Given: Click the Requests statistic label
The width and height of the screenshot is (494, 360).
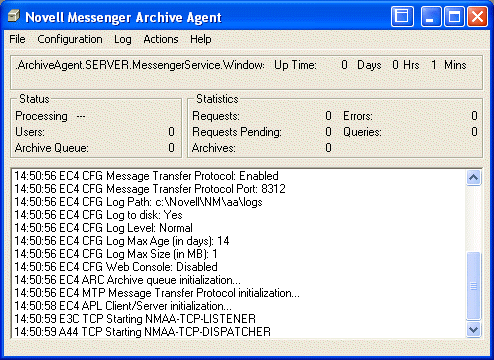Looking at the screenshot, I should click(x=216, y=116).
